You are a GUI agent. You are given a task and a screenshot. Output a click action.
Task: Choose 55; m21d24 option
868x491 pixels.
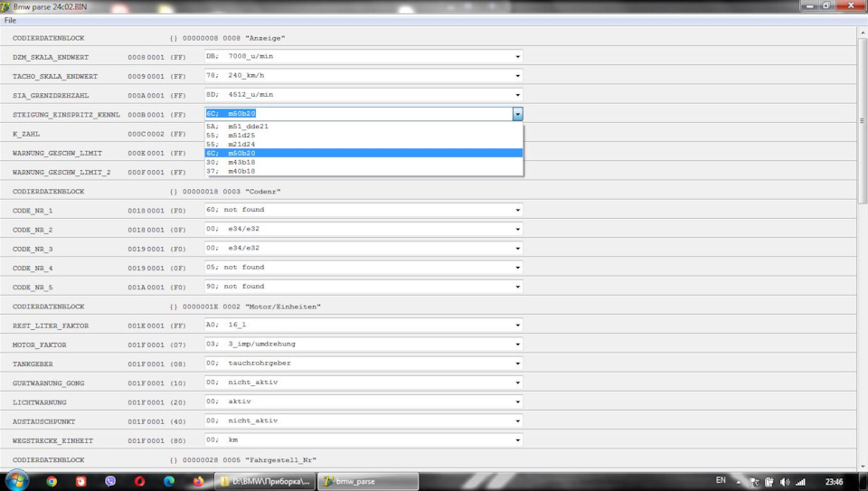(363, 144)
